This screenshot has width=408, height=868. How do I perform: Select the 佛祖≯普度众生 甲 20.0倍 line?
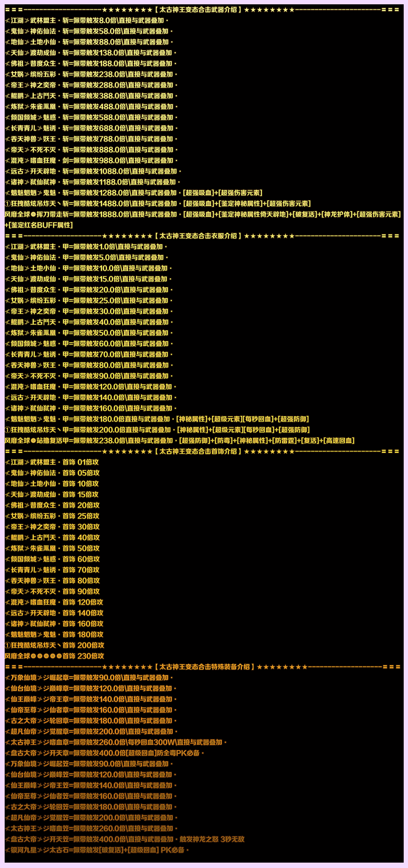[89, 290]
